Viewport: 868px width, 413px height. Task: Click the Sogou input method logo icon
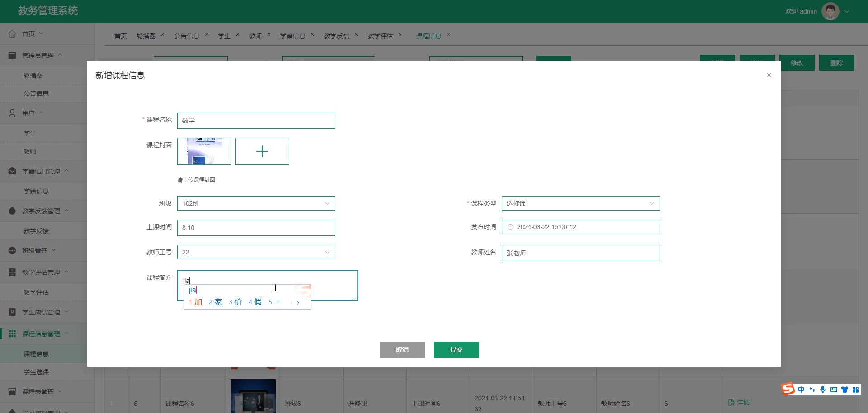click(788, 389)
